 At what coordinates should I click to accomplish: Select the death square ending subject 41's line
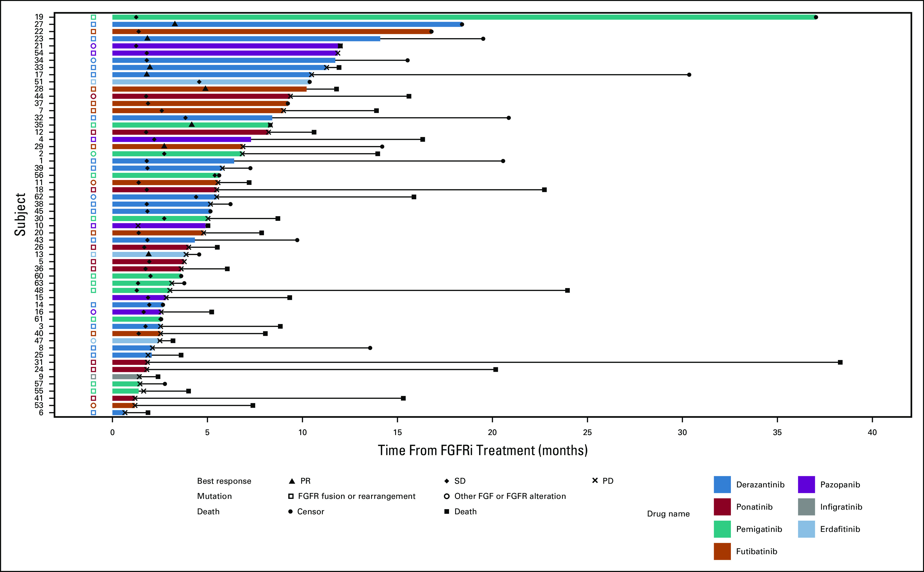coord(403,398)
